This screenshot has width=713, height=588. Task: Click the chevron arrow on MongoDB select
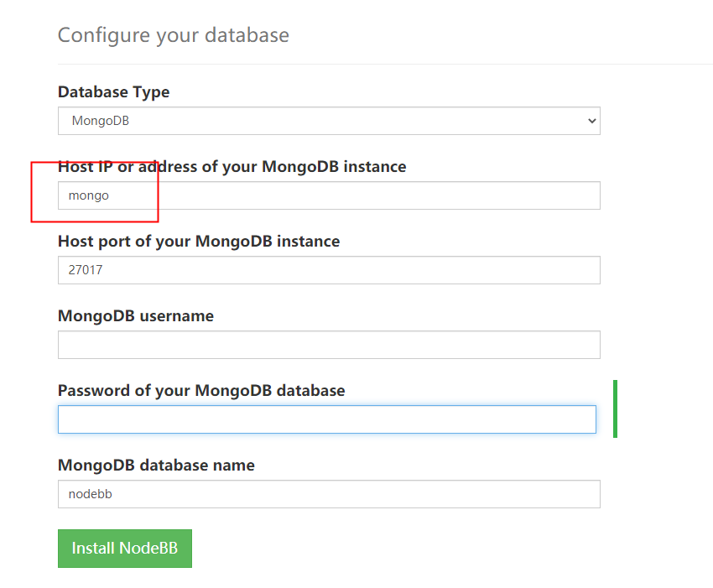[592, 121]
